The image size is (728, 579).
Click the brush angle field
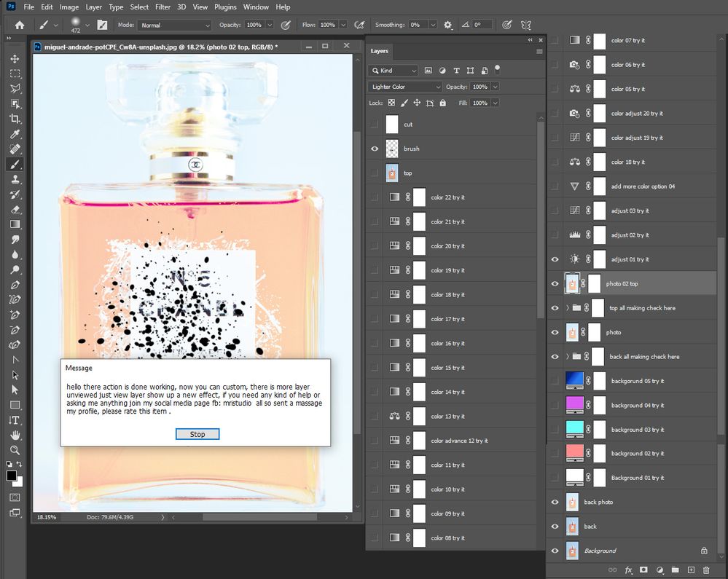click(x=482, y=25)
